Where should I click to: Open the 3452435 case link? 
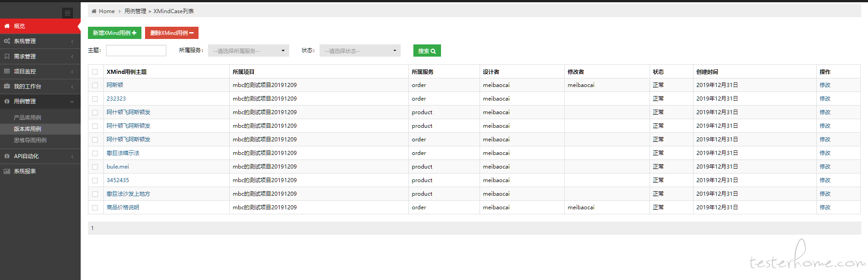118,180
